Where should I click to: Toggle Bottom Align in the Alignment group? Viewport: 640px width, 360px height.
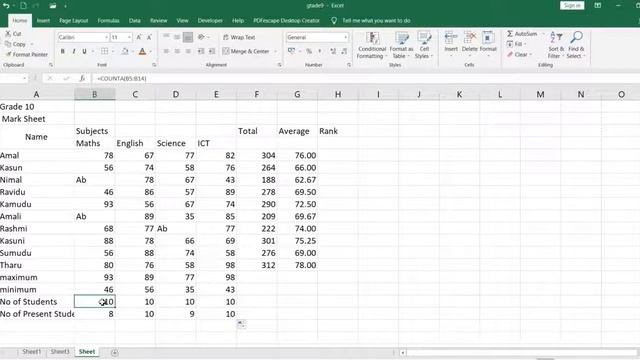[188, 37]
